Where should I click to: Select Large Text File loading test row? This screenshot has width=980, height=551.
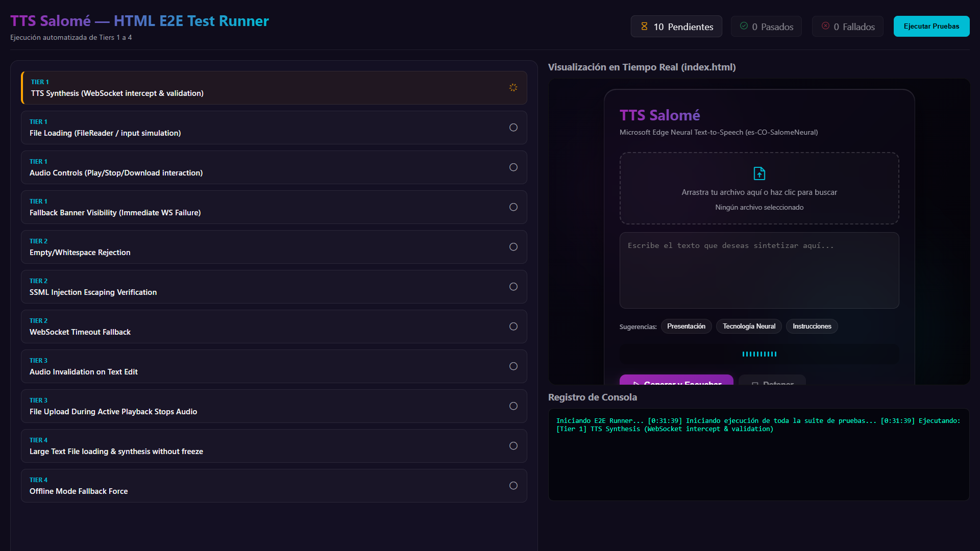274,446
